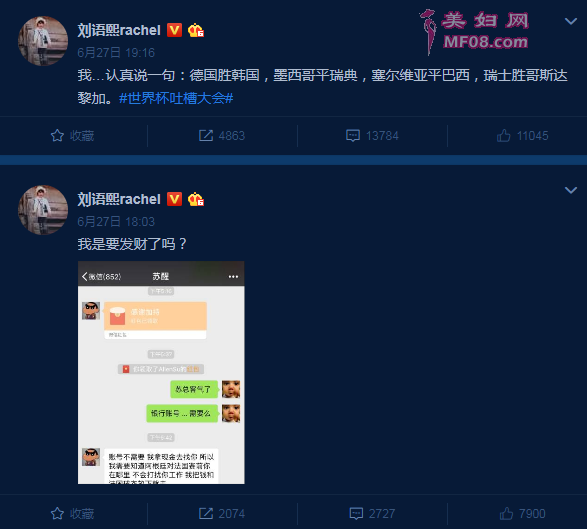Viewport: 587px width, 529px height.
Task: Expand the second post's options chevron
Action: pyautogui.click(x=571, y=190)
